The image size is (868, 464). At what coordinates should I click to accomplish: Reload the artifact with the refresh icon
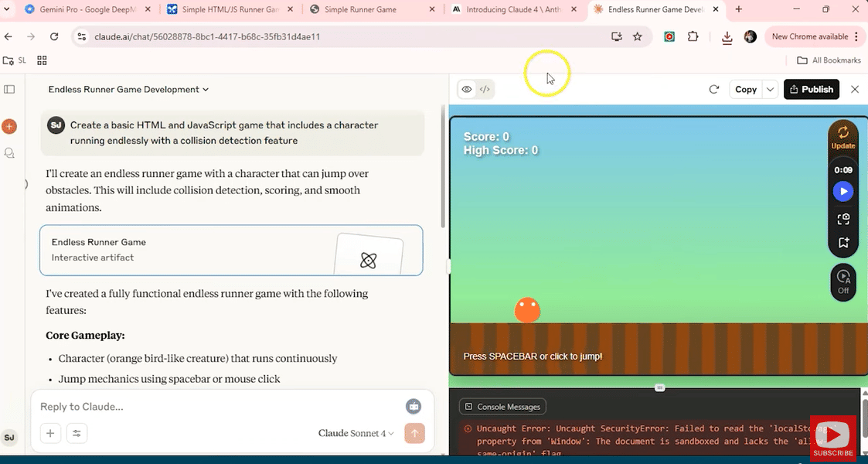tap(714, 90)
